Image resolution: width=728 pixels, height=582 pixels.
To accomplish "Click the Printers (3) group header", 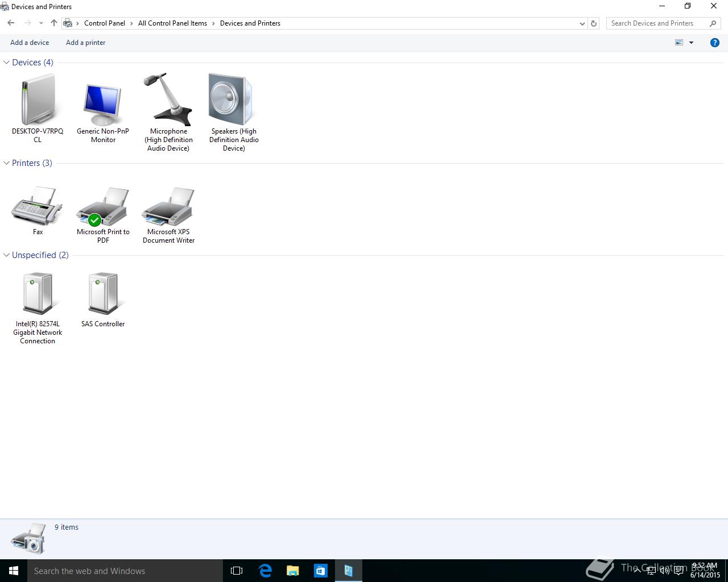I will point(32,163).
